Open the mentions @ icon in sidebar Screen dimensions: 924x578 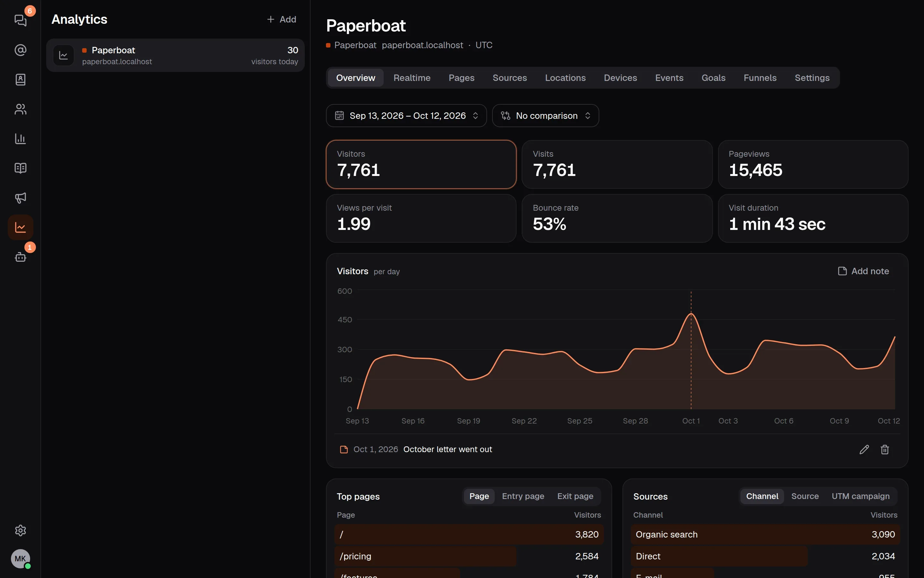(20, 50)
